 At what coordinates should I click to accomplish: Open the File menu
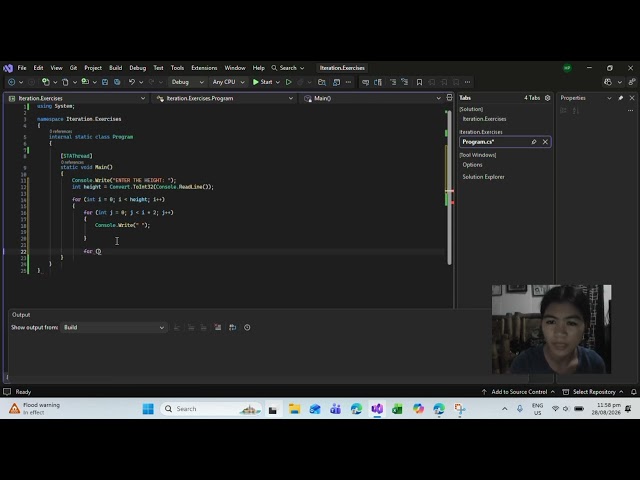22,68
